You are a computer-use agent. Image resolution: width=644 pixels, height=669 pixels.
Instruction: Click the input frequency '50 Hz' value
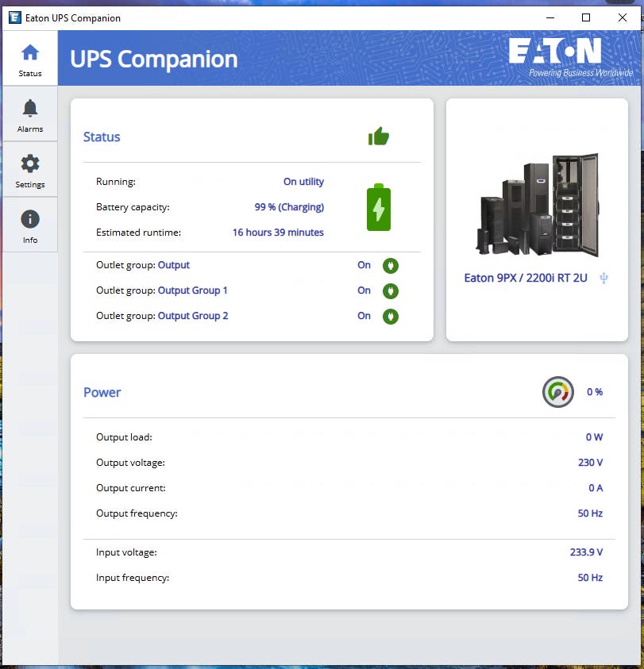point(590,578)
